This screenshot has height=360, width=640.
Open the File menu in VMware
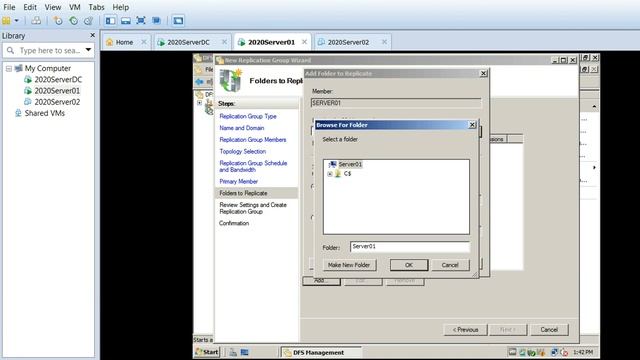[9, 7]
